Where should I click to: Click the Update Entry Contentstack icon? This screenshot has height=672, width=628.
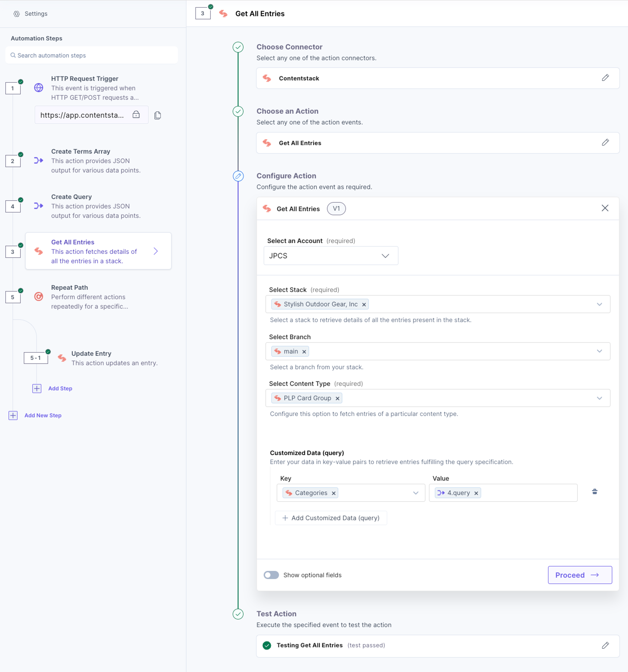point(62,358)
